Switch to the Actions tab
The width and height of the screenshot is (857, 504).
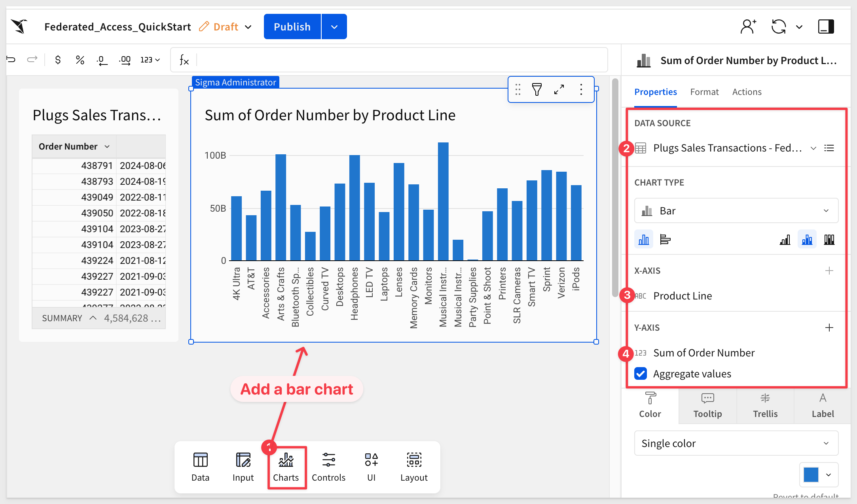[747, 92]
